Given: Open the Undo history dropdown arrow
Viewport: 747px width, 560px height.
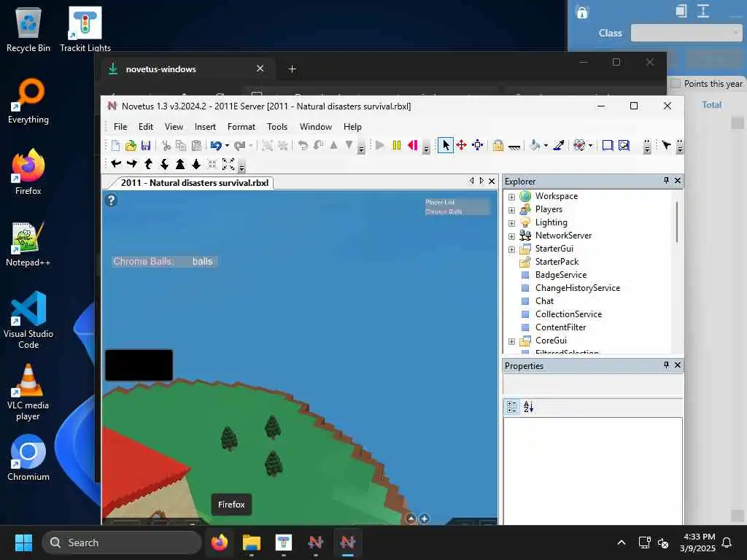Looking at the screenshot, I should click(227, 146).
